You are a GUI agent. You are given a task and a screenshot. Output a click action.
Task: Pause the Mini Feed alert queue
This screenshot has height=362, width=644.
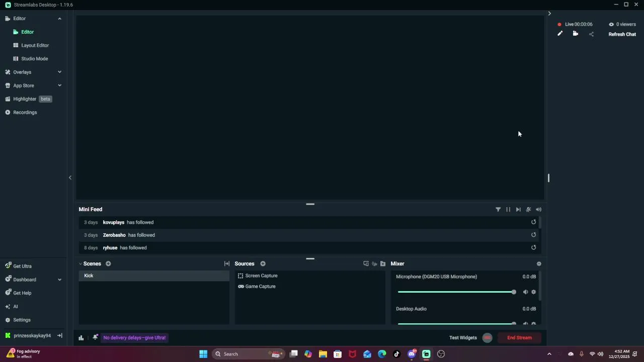(508, 210)
